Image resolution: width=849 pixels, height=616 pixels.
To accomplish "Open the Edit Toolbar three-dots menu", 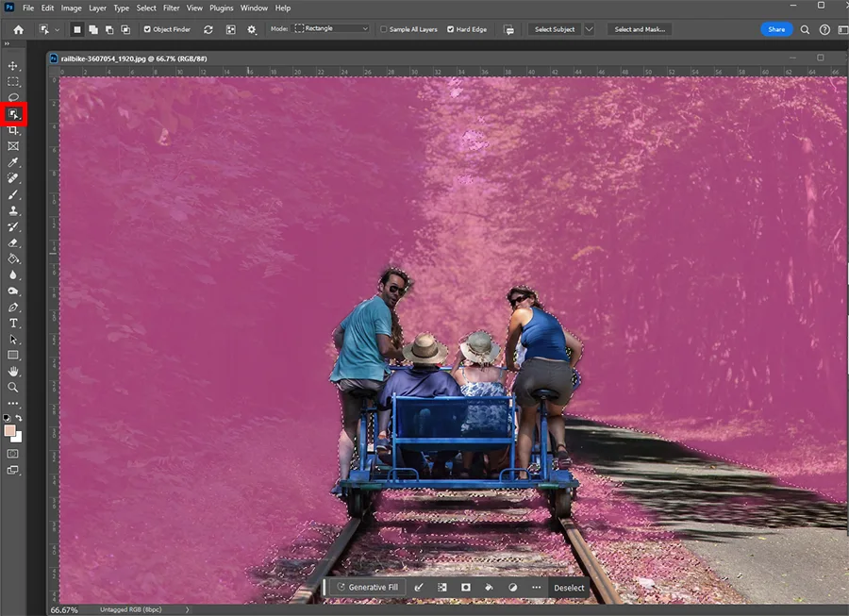I will point(13,404).
